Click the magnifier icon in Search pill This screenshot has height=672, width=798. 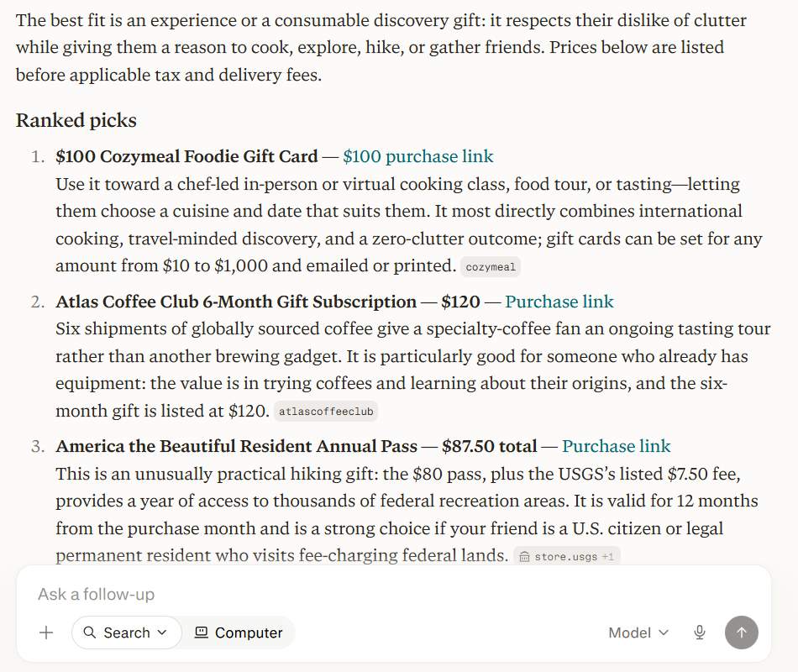(x=90, y=633)
